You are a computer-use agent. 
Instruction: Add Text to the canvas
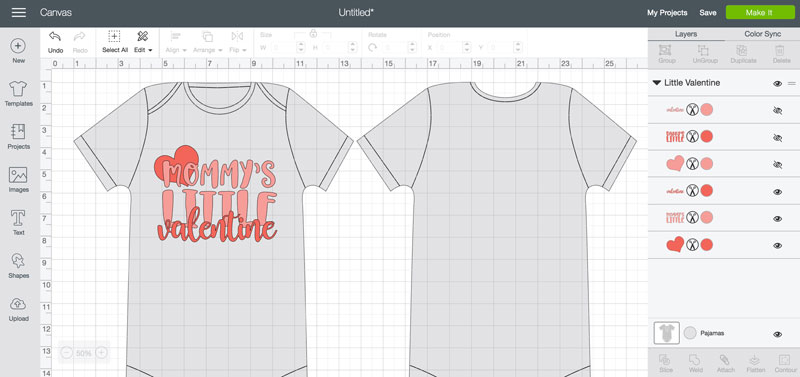pyautogui.click(x=18, y=223)
